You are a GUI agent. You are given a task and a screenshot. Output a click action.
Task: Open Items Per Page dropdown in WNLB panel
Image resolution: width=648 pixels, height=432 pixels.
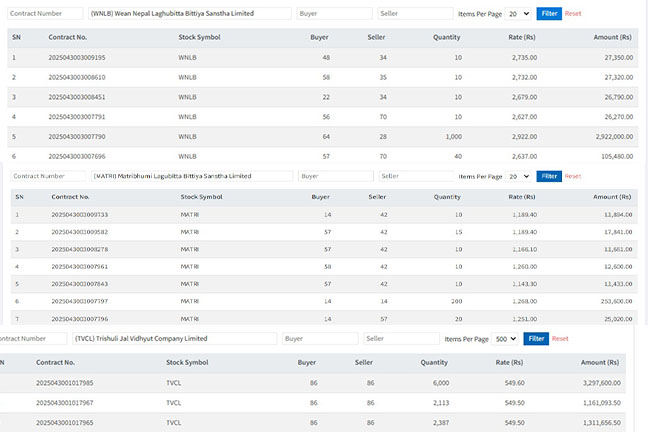518,14
